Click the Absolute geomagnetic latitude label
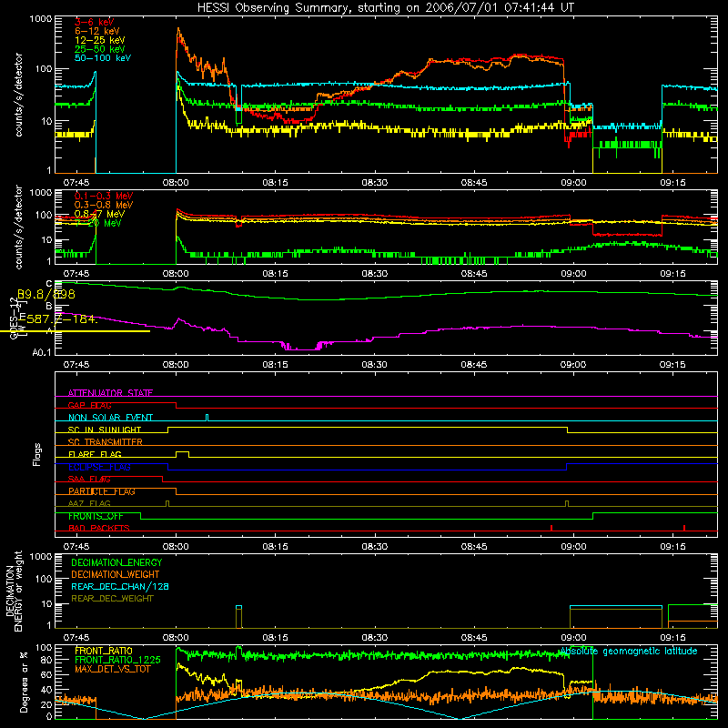 (629, 652)
